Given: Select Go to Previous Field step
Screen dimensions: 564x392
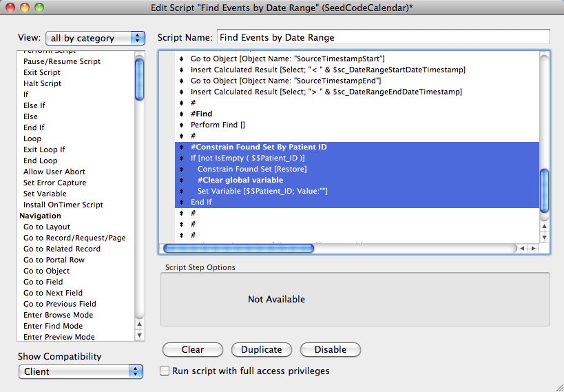Looking at the screenshot, I should pos(60,304).
